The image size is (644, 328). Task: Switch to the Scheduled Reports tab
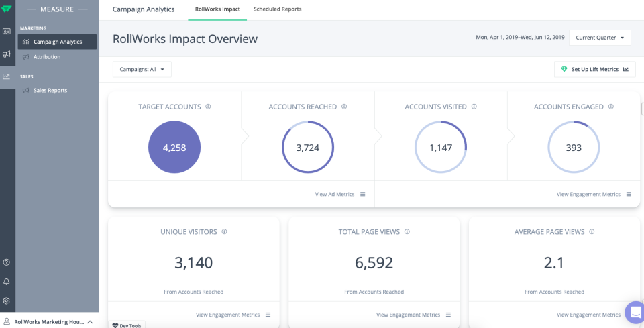(x=277, y=9)
